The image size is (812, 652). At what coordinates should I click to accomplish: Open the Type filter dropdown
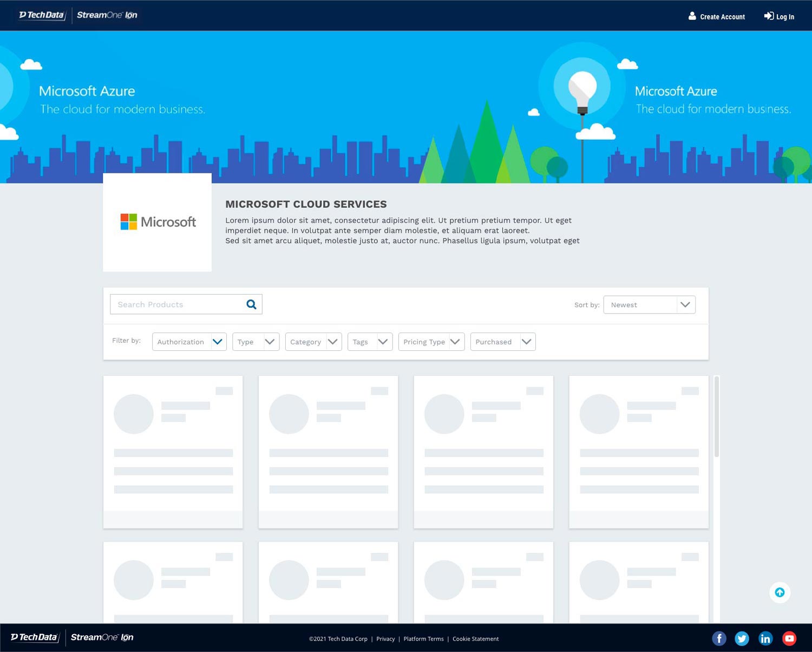(x=256, y=342)
